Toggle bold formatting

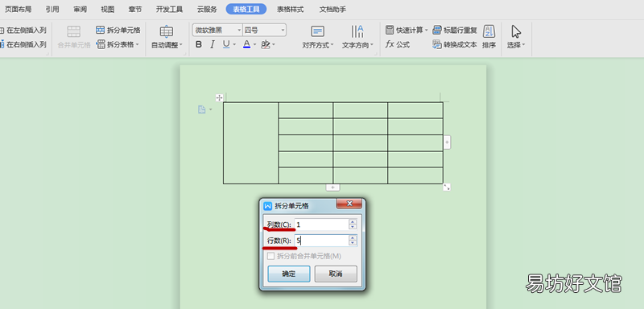tap(199, 44)
